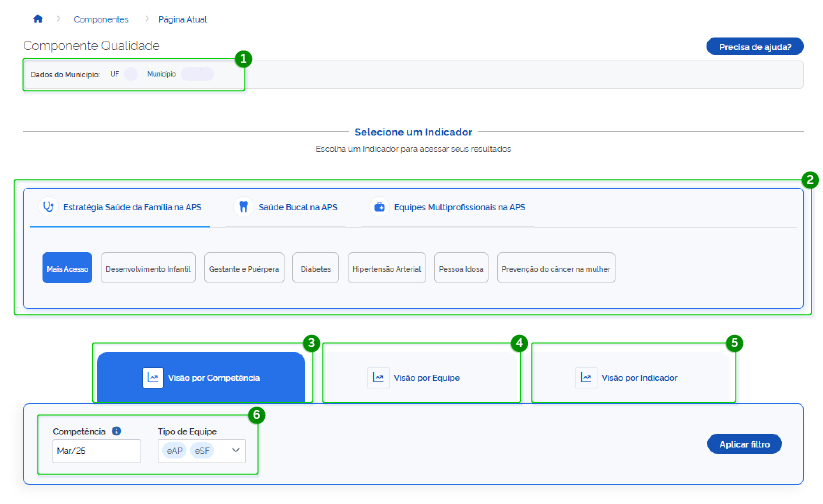Click the Aplicar filtro button
Viewport: 823px width, 504px height.
[x=744, y=443]
